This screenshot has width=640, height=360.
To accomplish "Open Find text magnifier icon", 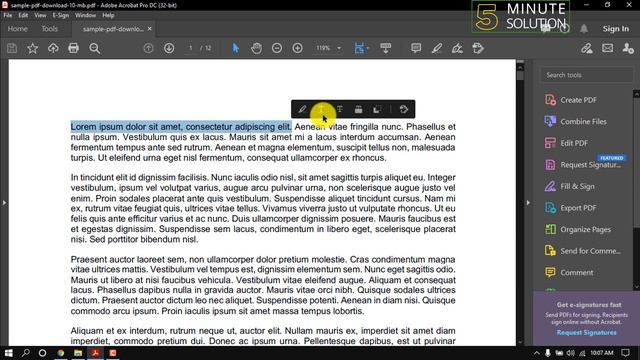I will [x=95, y=48].
